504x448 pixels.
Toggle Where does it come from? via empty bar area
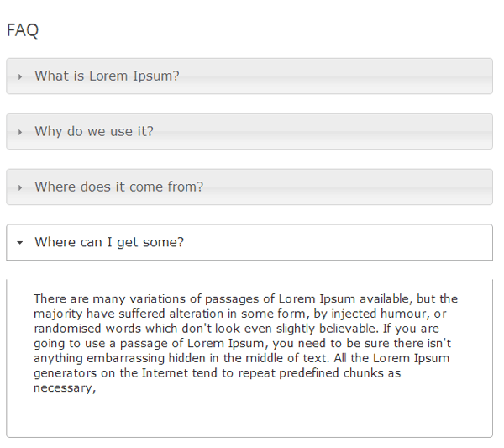click(347, 187)
